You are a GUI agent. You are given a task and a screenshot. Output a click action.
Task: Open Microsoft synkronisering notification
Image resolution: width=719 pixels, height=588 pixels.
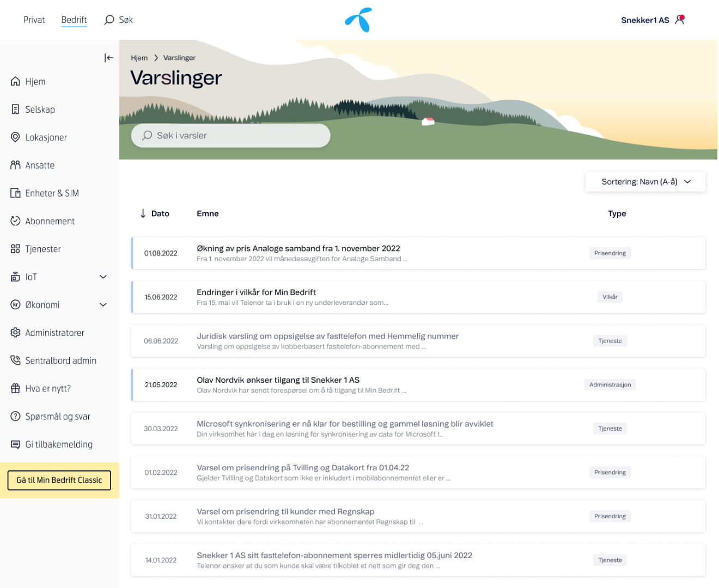coord(418,428)
